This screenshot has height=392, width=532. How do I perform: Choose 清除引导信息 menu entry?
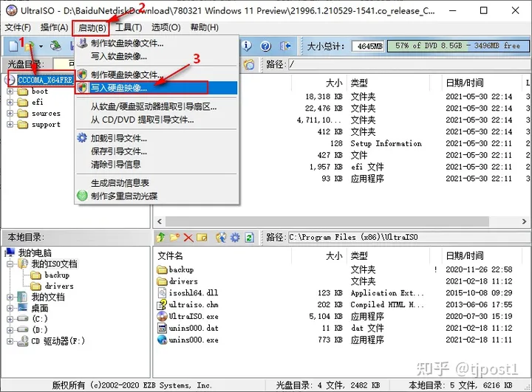point(157,165)
